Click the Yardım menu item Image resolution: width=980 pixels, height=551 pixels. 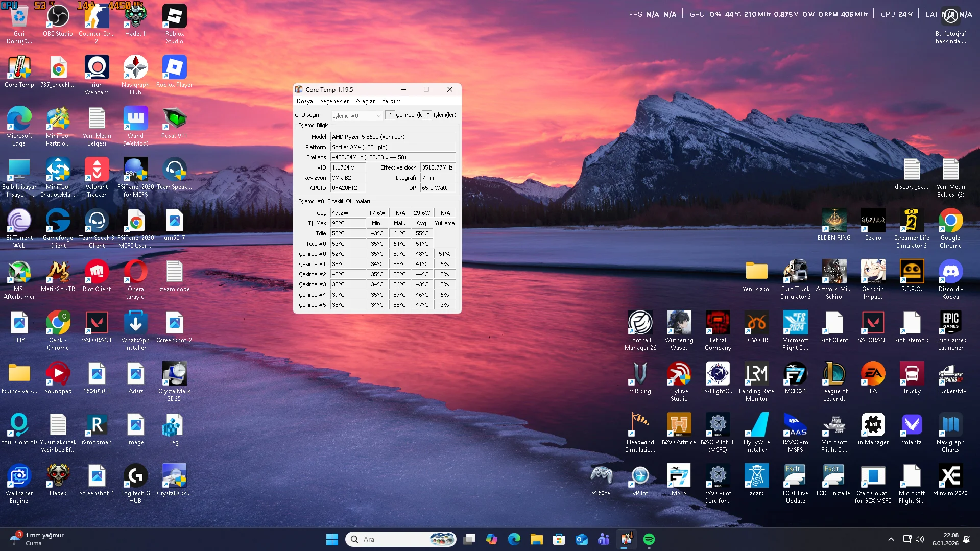pos(391,101)
